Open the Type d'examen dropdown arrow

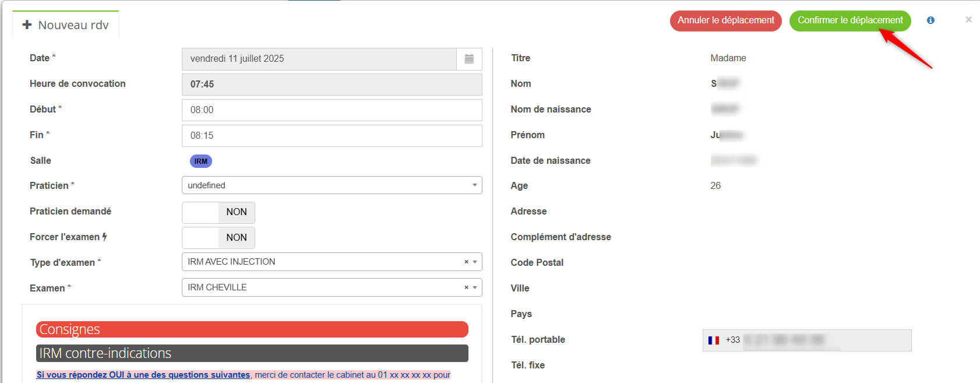click(x=475, y=262)
